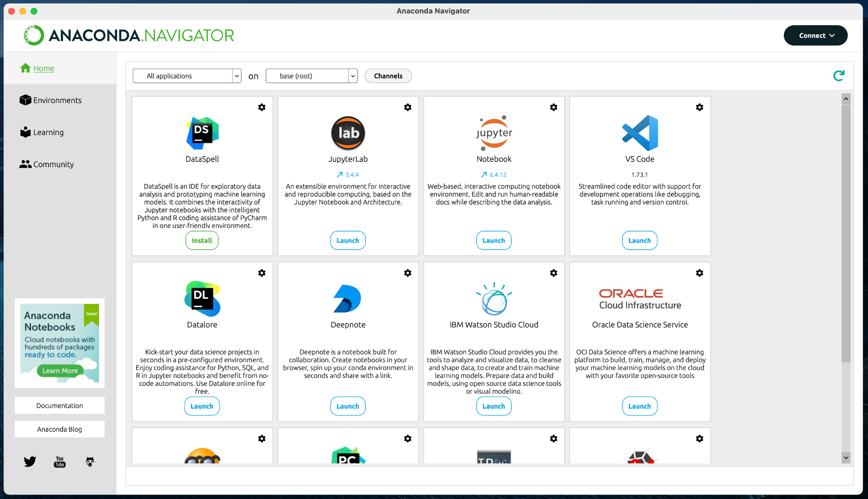This screenshot has width=868, height=499.
Task: Click the Datalore DL logo
Action: [202, 299]
